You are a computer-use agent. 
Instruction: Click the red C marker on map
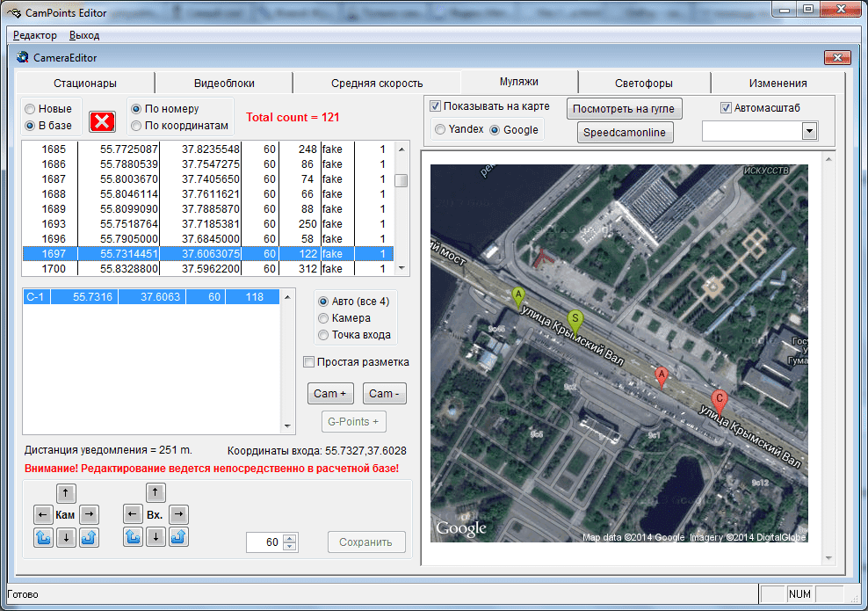[x=720, y=401]
